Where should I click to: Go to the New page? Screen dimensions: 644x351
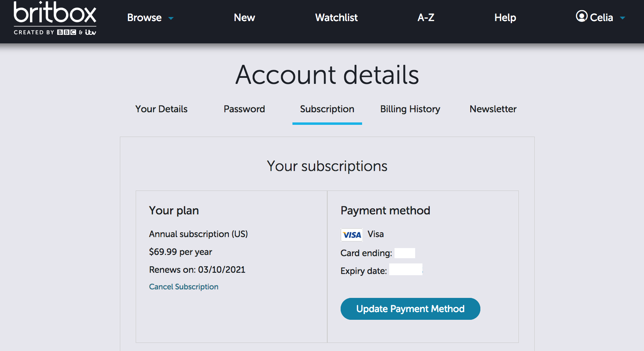pos(244,18)
